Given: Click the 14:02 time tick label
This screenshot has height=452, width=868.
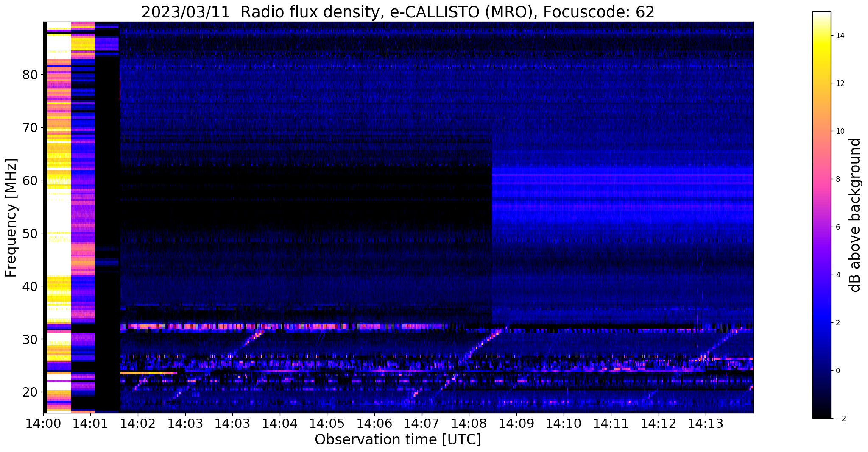Looking at the screenshot, I should point(138,423).
